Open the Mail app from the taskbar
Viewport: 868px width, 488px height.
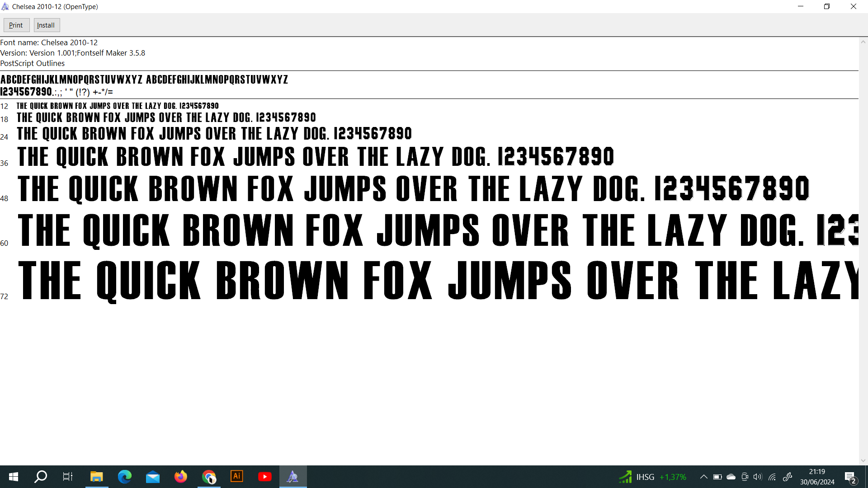tap(153, 477)
